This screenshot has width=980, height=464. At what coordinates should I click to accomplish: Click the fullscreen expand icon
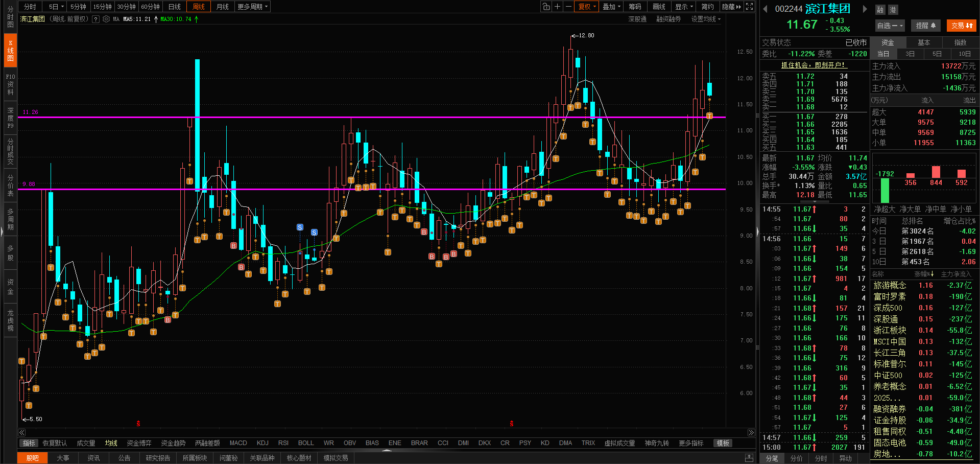749,7
